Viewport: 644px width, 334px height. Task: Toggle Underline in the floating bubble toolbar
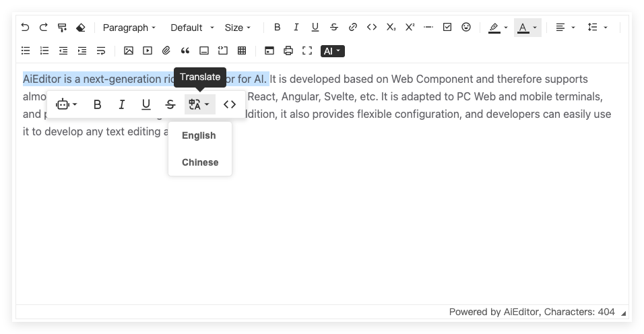[146, 104]
